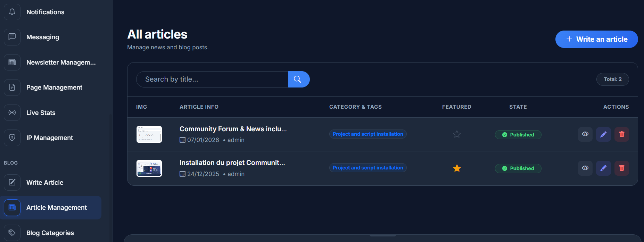Viewport: 644px width, 242px height.
Task: Unfeature the Installation du projet article
Action: (x=457, y=168)
